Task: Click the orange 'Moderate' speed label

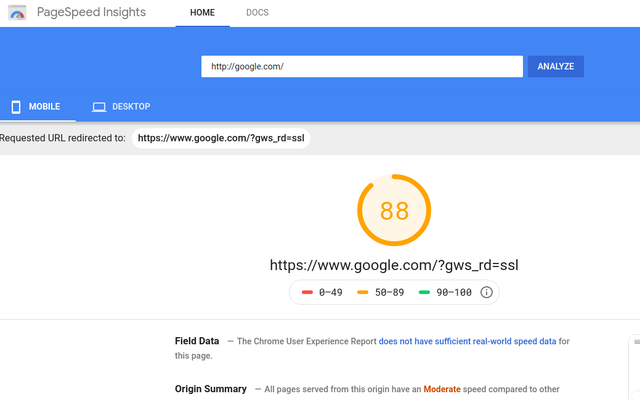Action: 442,389
